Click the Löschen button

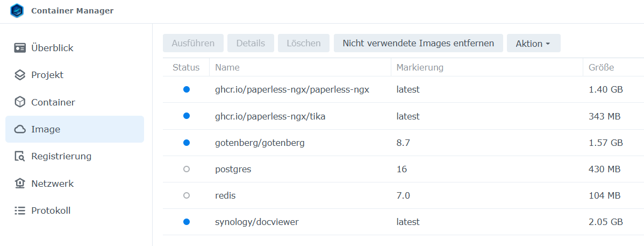[x=303, y=43]
